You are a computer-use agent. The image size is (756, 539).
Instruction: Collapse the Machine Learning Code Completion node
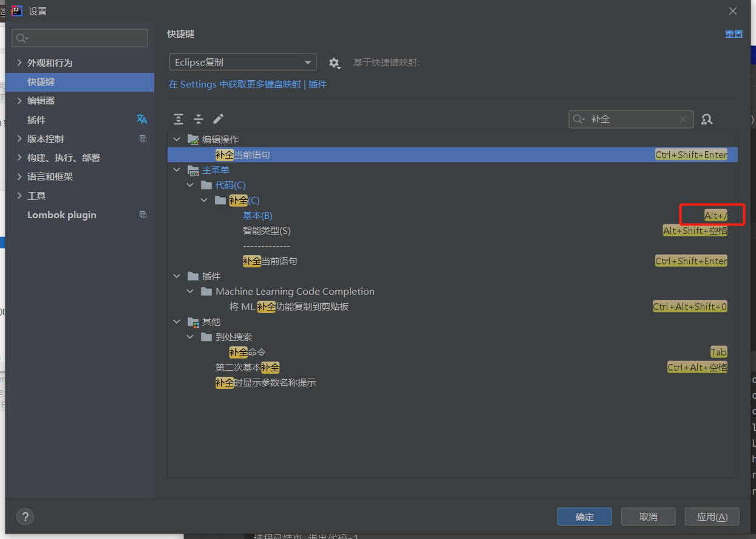click(190, 291)
